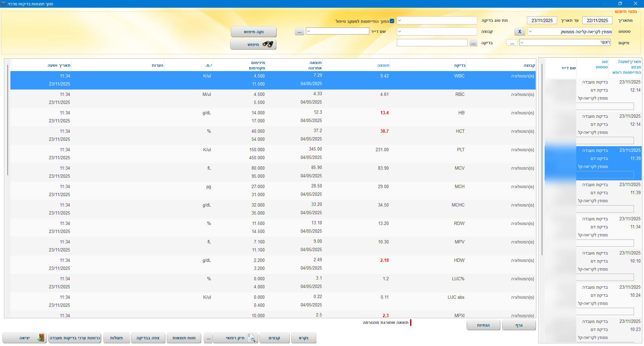This screenshot has width=644, height=346.
Task: Click ellipsis button beside resident name dropdown
Action: click(300, 32)
